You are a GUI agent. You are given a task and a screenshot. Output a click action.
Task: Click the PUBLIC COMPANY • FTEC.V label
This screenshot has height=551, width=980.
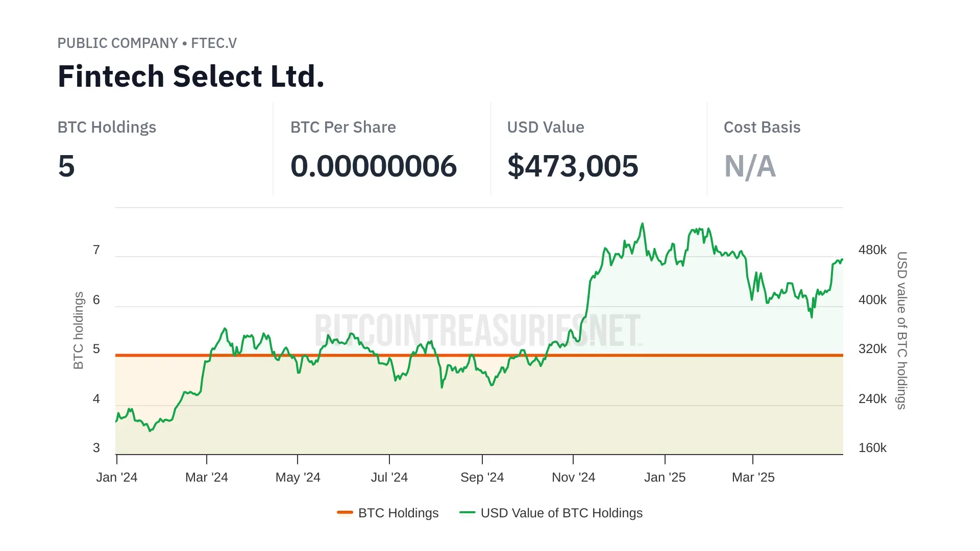[147, 43]
